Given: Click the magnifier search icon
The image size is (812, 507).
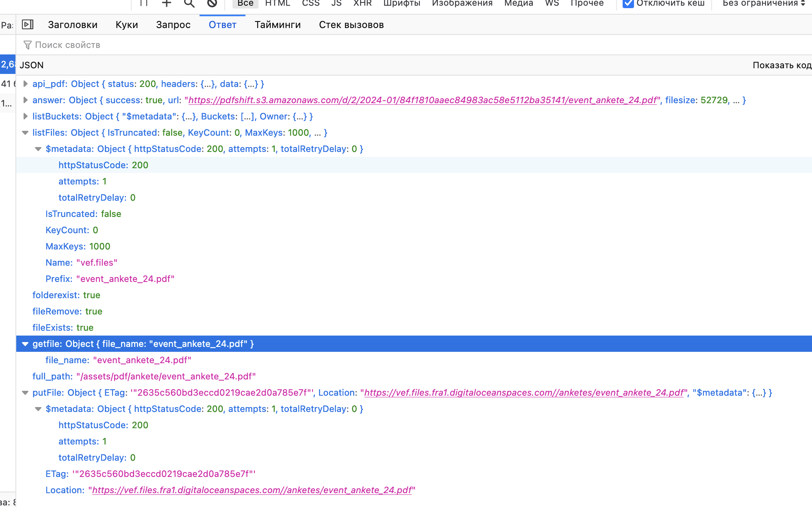Looking at the screenshot, I should pos(189,3).
